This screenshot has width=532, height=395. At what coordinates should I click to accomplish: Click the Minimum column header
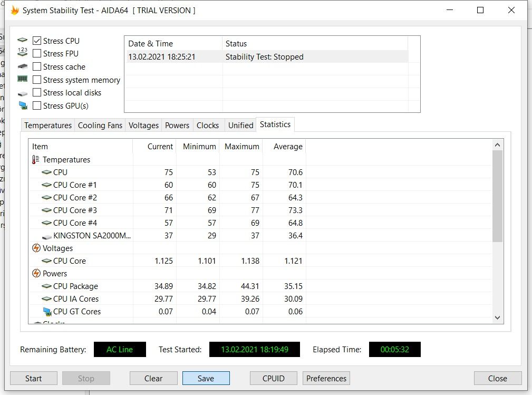198,147
